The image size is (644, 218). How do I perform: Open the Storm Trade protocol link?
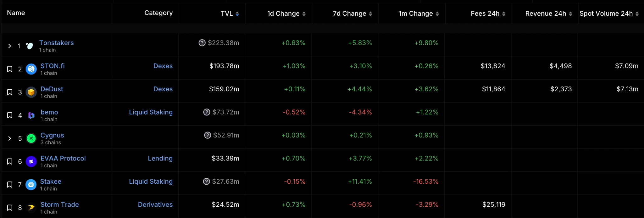pyautogui.click(x=59, y=204)
